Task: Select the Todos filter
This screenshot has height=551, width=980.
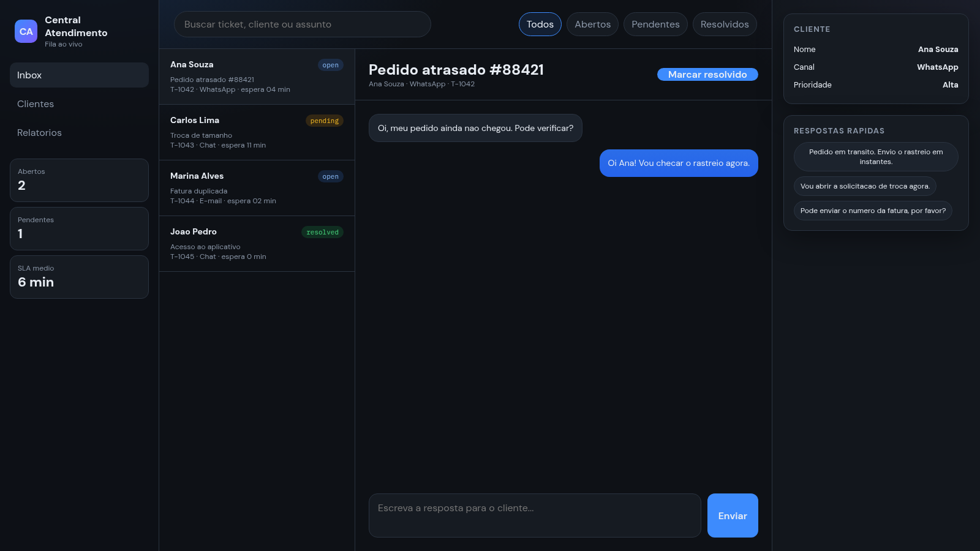Action: pos(540,24)
